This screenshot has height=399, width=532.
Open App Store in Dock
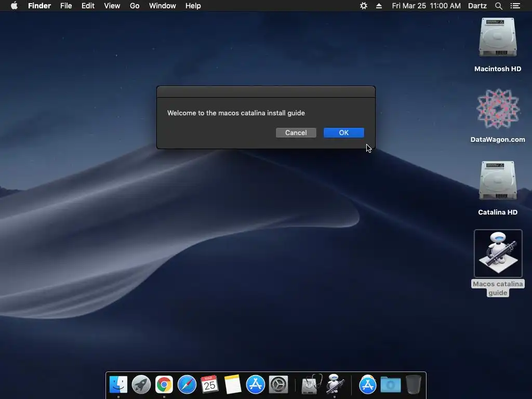coord(255,384)
